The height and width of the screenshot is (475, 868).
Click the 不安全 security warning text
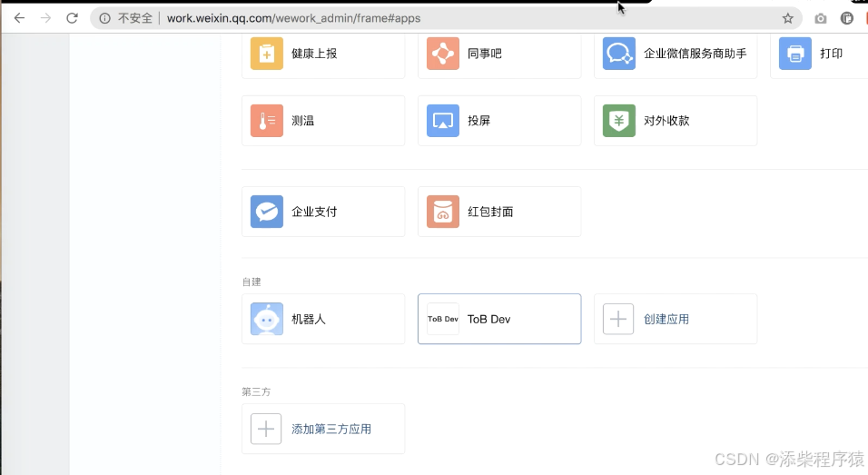point(134,18)
